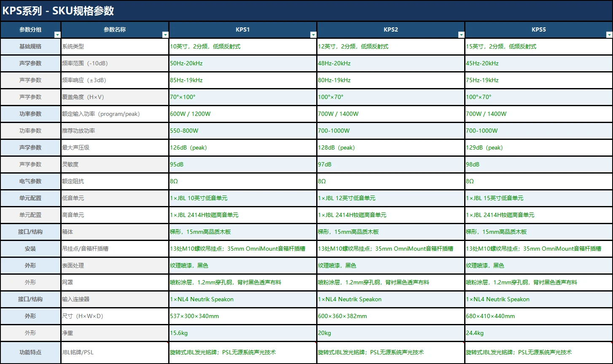Screen dimensions: 613x364
Task: Select the 灵敏度 cell
Action: [x=115, y=165]
